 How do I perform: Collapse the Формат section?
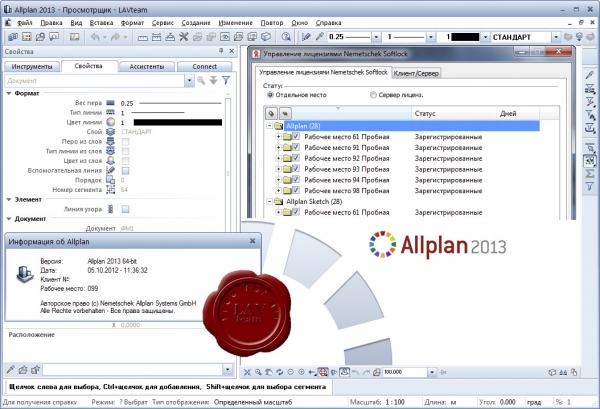9,93
